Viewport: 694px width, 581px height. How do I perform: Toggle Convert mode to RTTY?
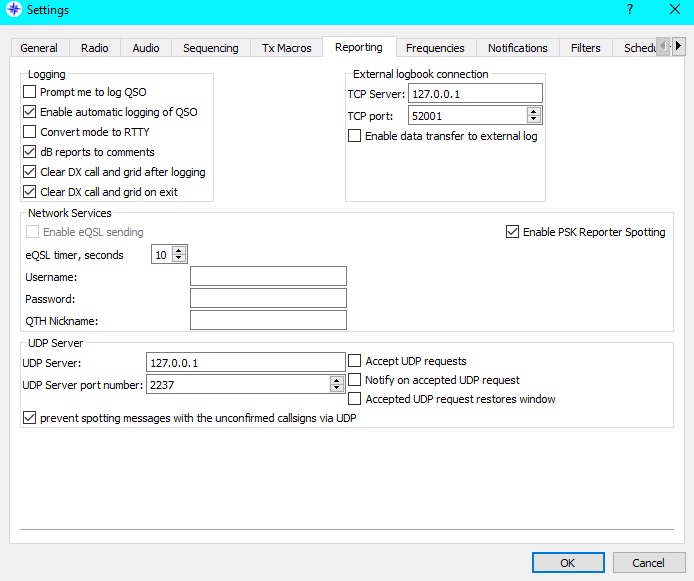(x=29, y=132)
